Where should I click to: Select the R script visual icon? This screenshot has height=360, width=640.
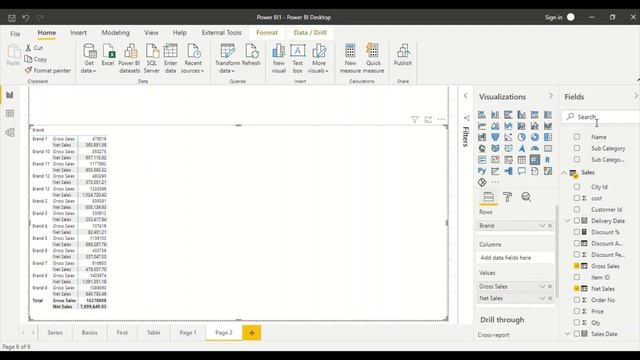[x=547, y=160]
